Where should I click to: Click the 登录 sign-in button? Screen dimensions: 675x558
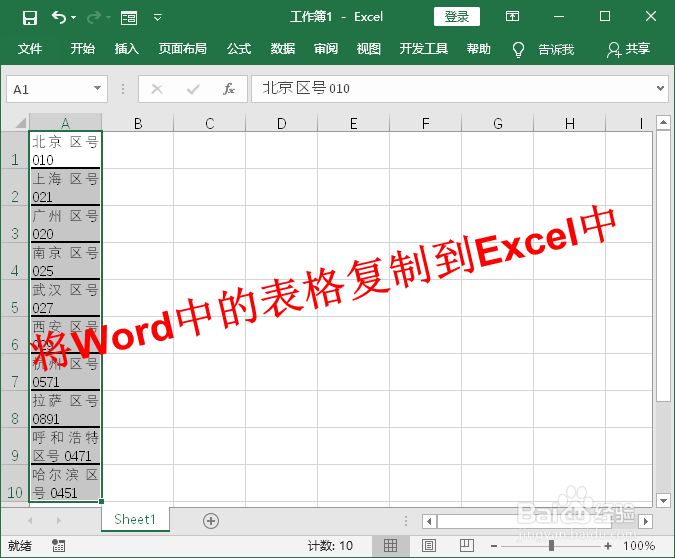pos(456,17)
